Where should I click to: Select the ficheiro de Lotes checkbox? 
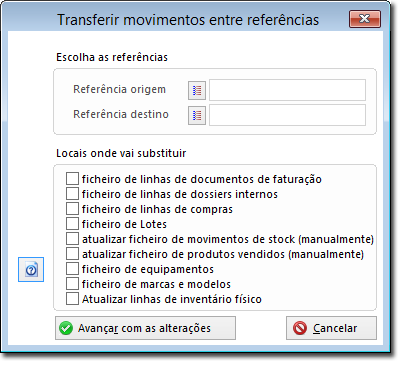coord(72,224)
